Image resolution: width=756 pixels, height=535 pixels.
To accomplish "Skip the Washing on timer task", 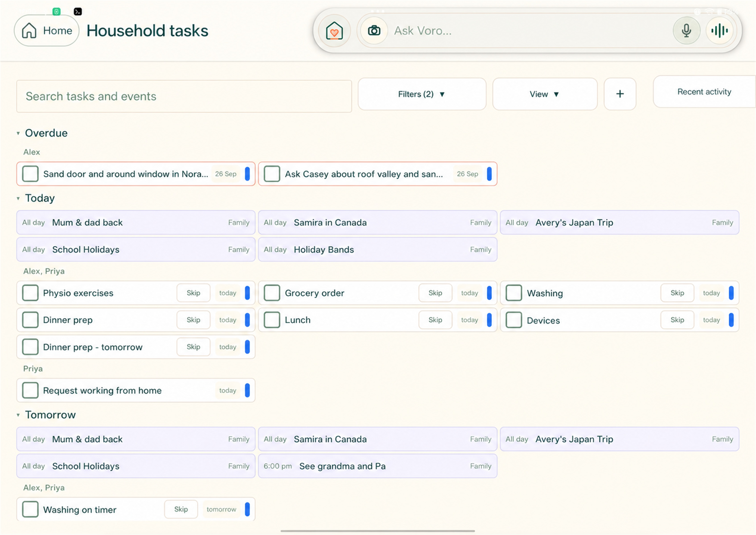I will tap(181, 509).
